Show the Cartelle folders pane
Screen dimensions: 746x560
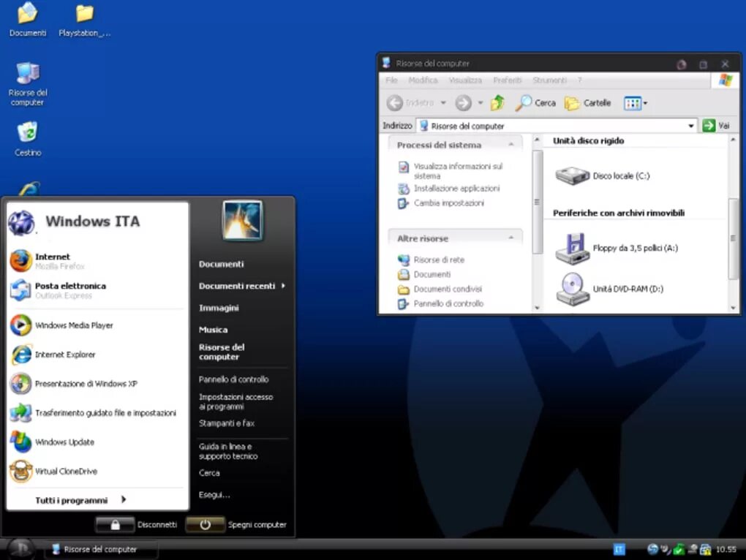[x=589, y=103]
